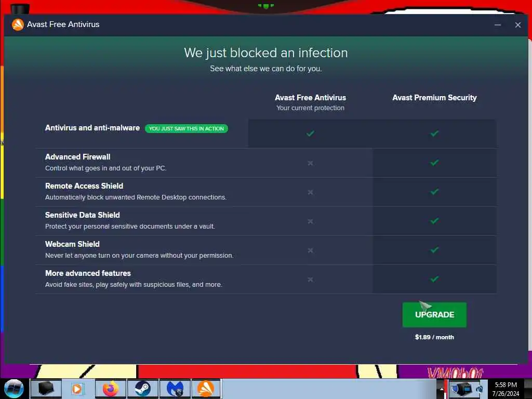Click Premium checkmark for Sensitive Data Shield

(434, 221)
